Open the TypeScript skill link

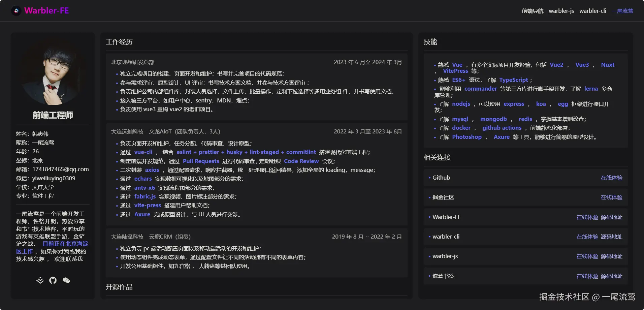click(514, 80)
